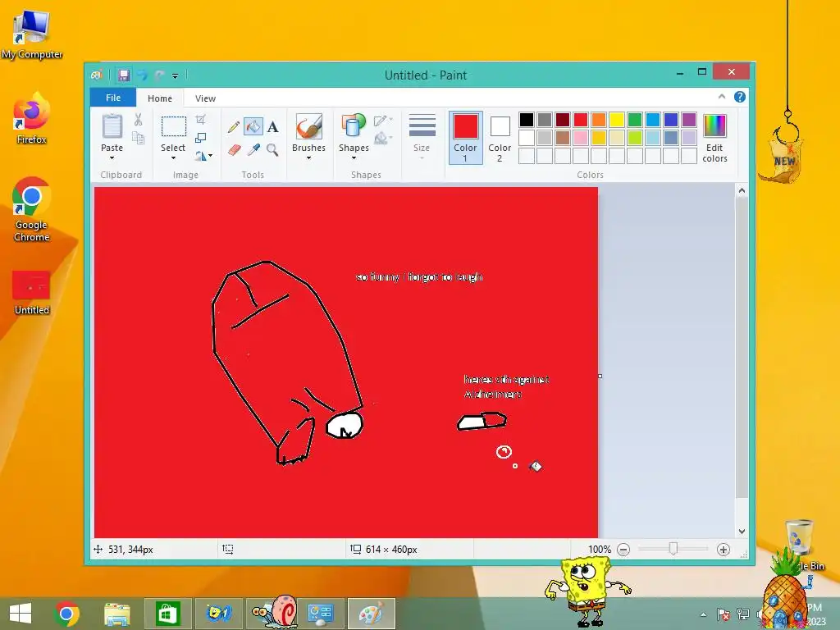Expand the Brushes dropdown arrow
This screenshot has height=630, width=840.
pyautogui.click(x=308, y=158)
